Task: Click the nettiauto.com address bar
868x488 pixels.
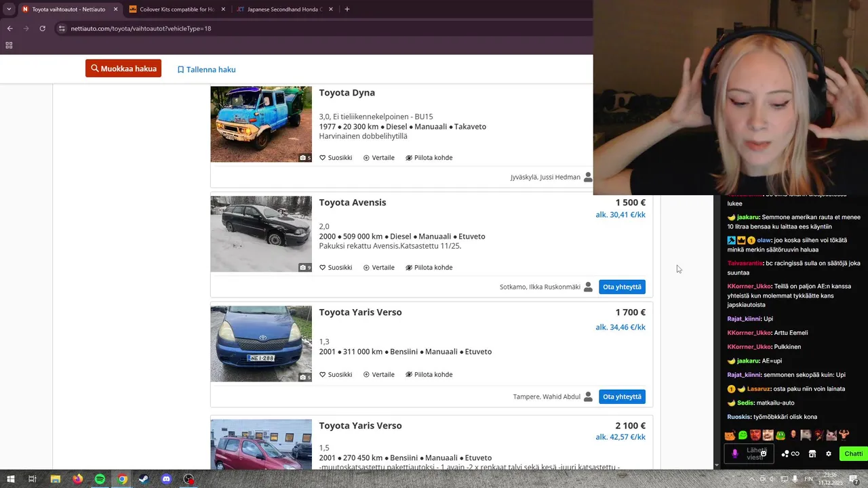Action: coord(325,28)
